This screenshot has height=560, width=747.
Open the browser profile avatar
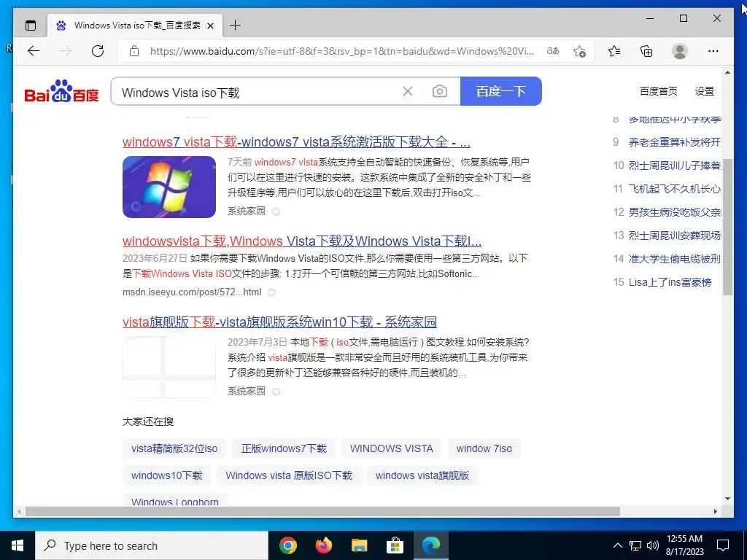pos(680,51)
